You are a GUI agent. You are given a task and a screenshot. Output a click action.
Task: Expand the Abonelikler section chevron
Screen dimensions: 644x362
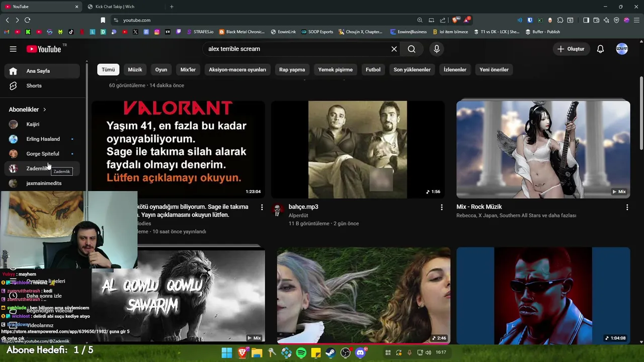(x=44, y=110)
